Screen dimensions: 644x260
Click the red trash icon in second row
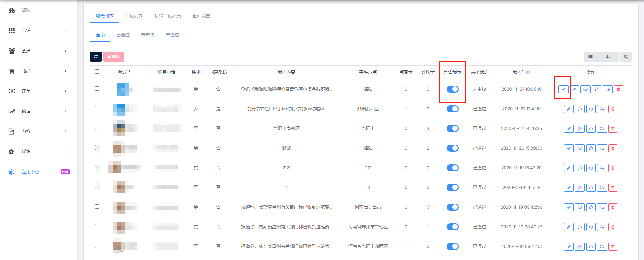613,109
